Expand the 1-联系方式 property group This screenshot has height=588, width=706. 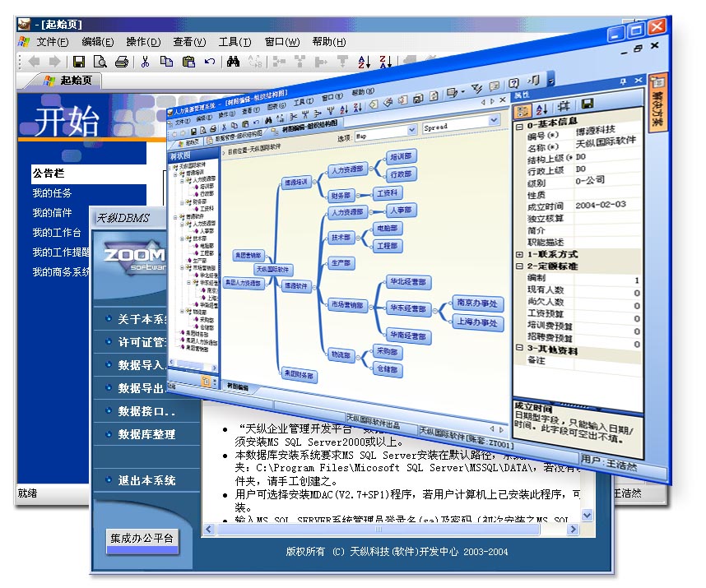[x=519, y=254]
